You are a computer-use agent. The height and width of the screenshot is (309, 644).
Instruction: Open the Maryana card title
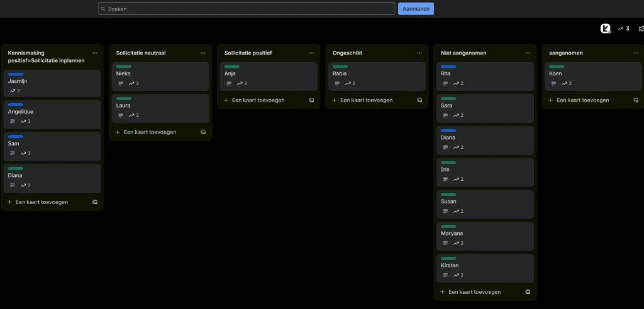452,234
